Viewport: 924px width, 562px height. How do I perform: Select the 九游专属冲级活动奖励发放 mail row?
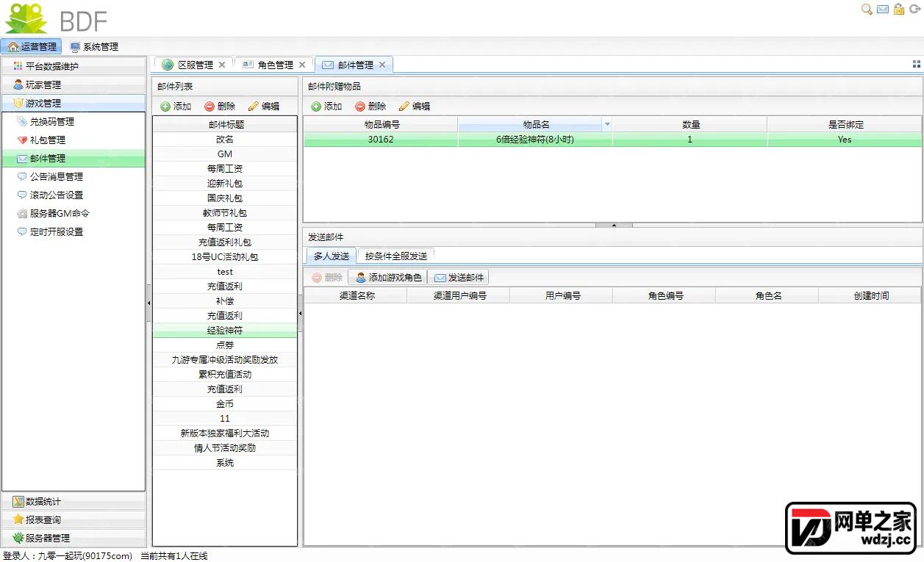pos(225,359)
